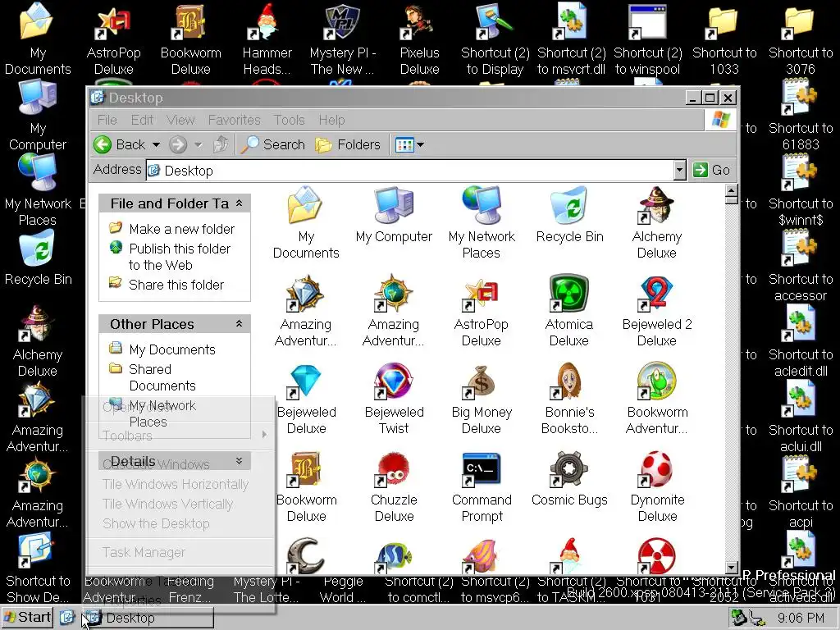The width and height of the screenshot is (840, 630).
Task: Select My Documents icon in Desktop window
Action: pos(306,222)
